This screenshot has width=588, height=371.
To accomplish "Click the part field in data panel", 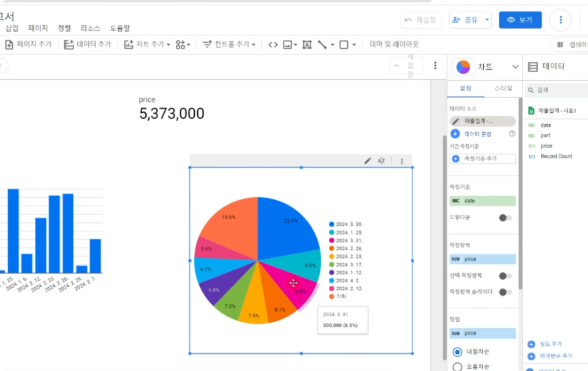I will 545,135.
